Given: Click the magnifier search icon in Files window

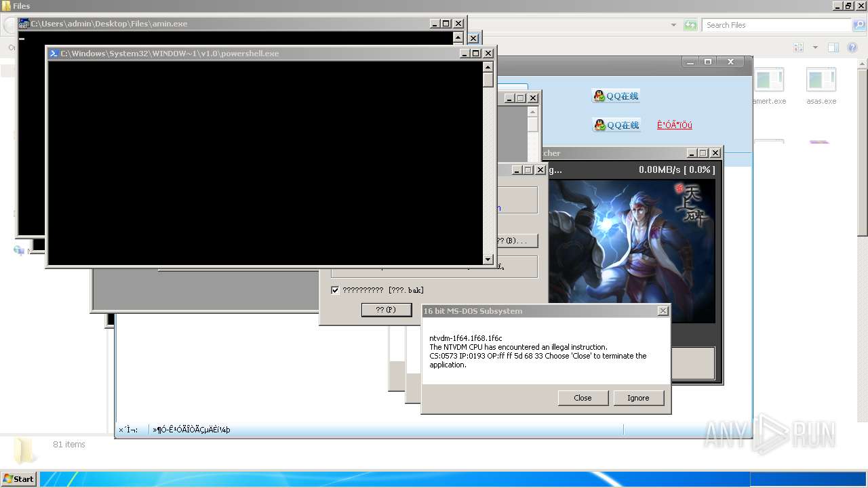Looking at the screenshot, I should click(x=859, y=25).
